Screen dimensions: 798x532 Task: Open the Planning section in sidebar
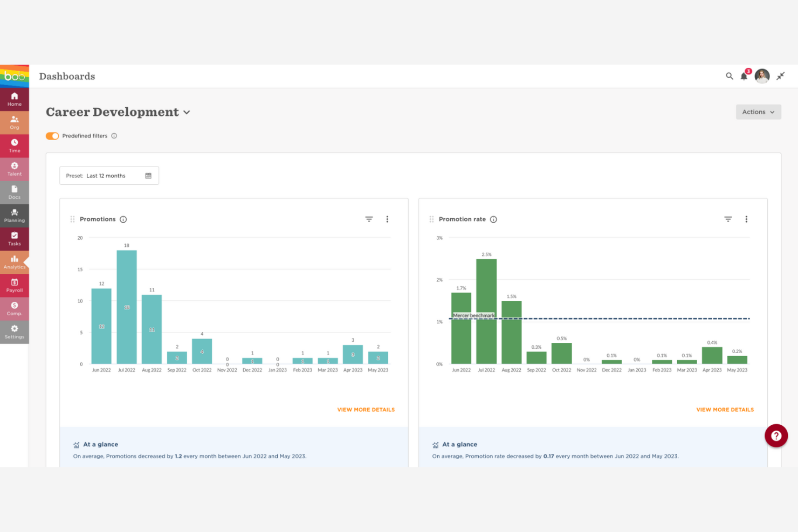[15, 216]
